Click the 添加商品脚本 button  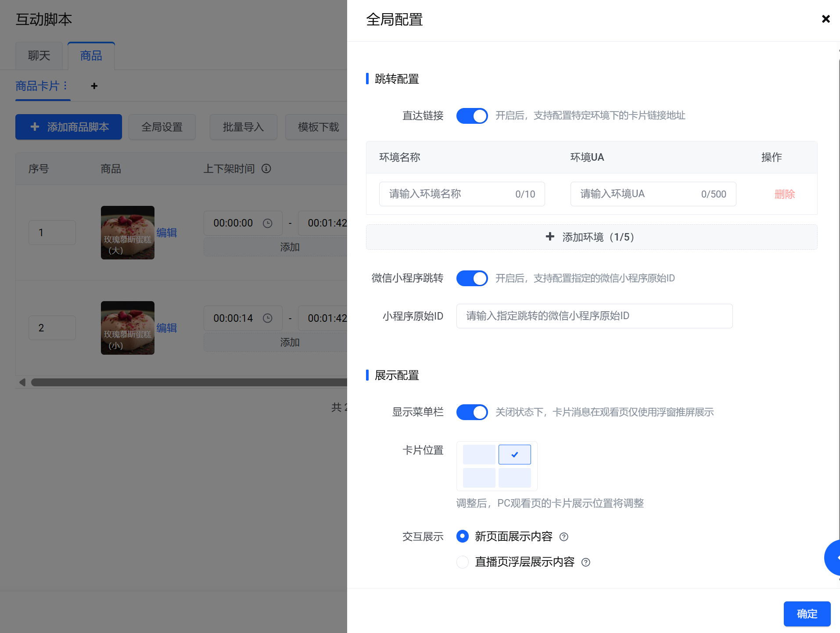(68, 127)
